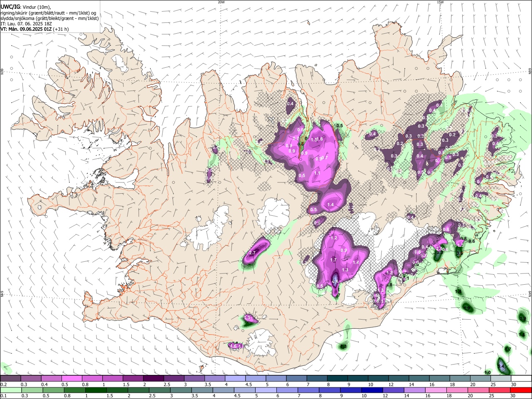The width and height of the screenshot is (532, 399).
Task: Click the '15W' longitude label
Action: (x=440, y=2)
